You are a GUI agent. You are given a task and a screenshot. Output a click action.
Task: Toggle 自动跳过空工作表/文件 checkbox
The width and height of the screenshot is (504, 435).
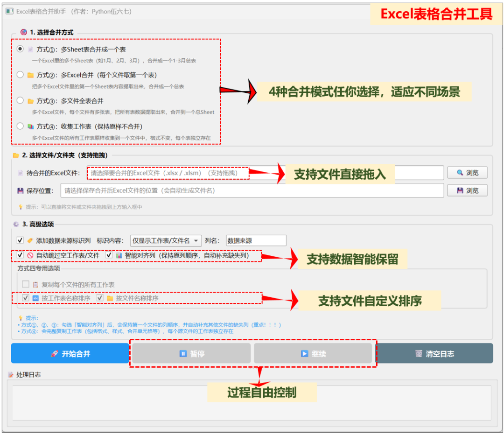click(20, 255)
